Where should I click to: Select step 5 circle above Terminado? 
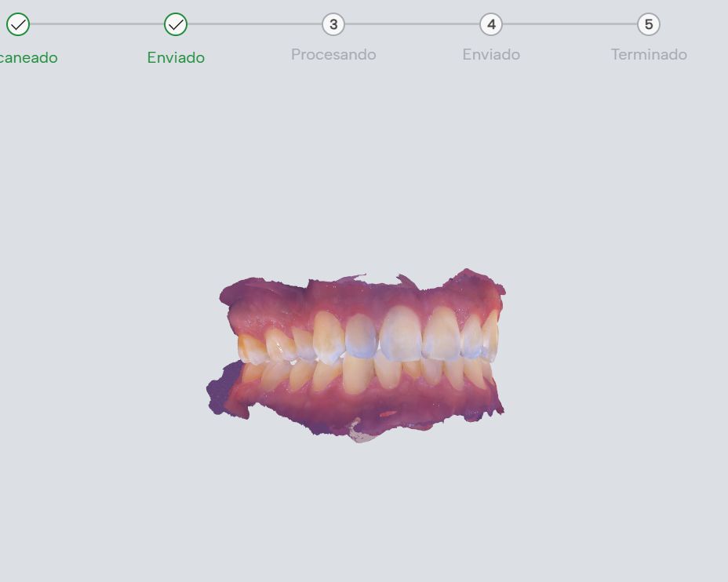click(x=649, y=24)
